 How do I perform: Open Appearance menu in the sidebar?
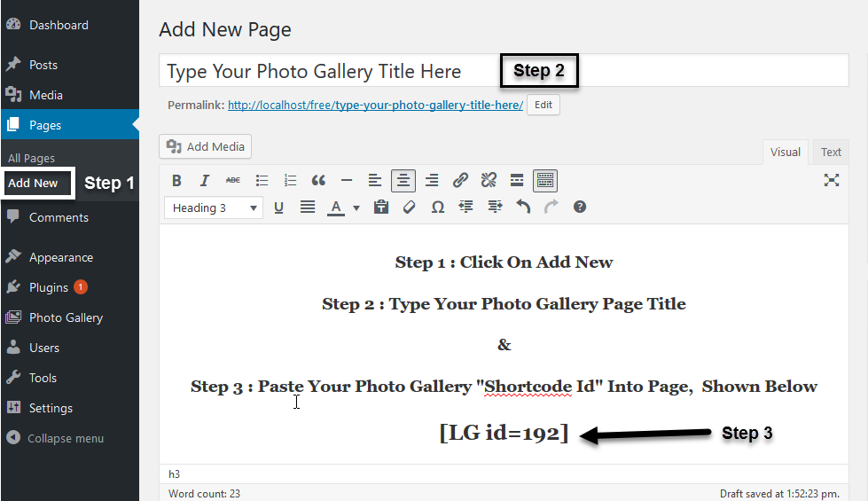coord(70,257)
